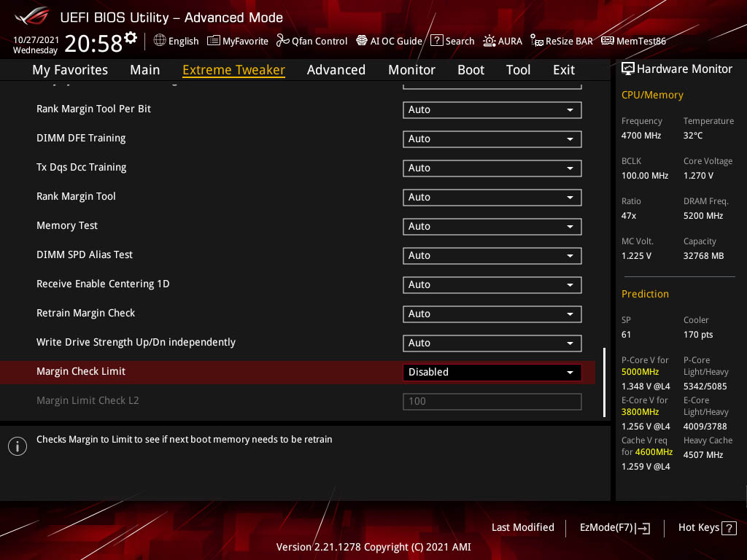Expand the Memory Test dropdown
The width and height of the screenshot is (747, 560).
(x=492, y=227)
